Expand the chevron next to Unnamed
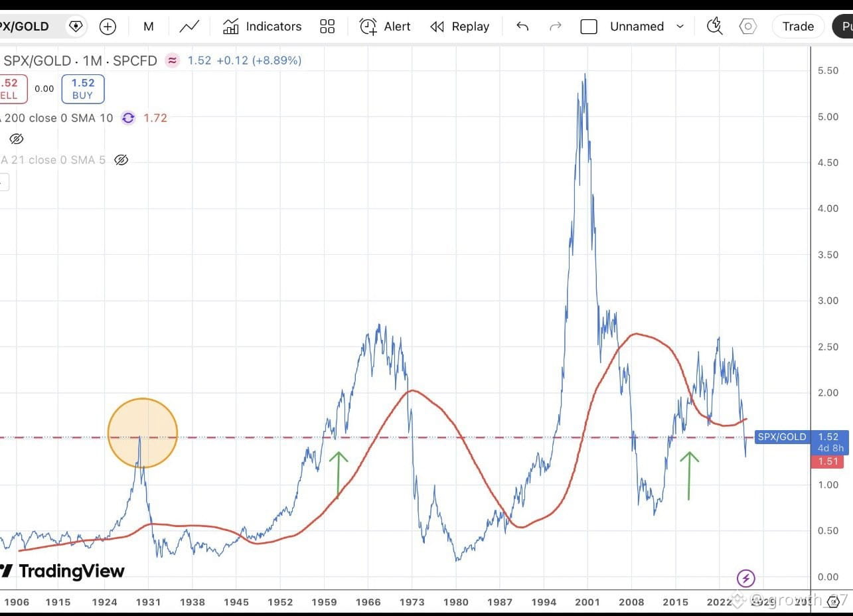The height and width of the screenshot is (616, 853). [680, 27]
